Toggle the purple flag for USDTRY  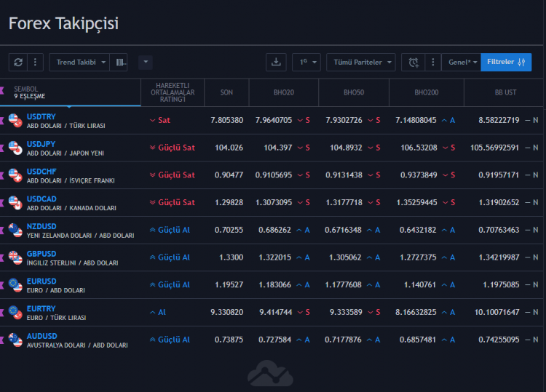point(2,120)
